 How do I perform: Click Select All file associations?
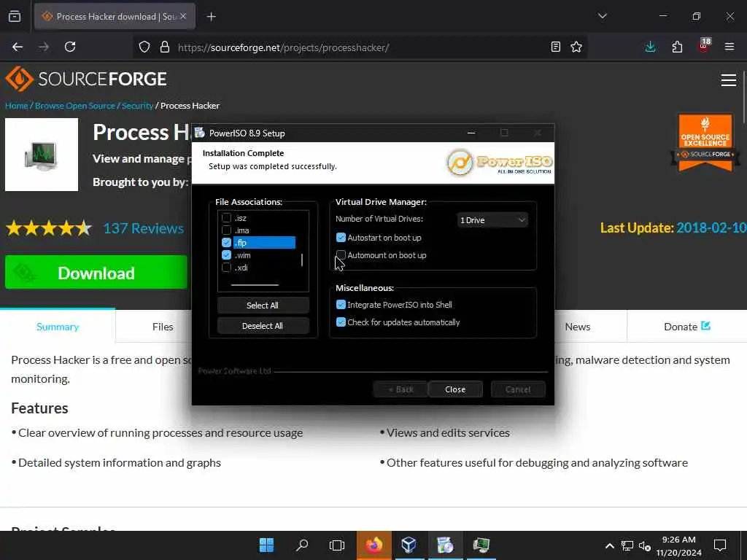pos(263,306)
